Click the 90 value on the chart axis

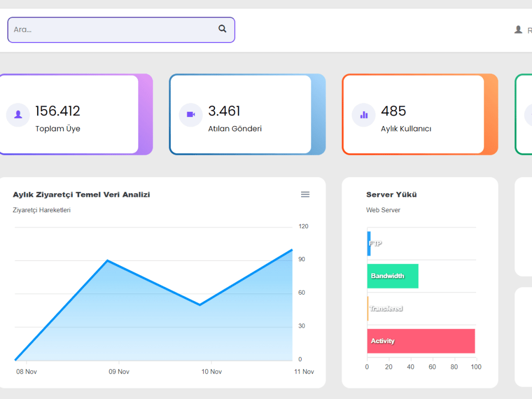302,259
